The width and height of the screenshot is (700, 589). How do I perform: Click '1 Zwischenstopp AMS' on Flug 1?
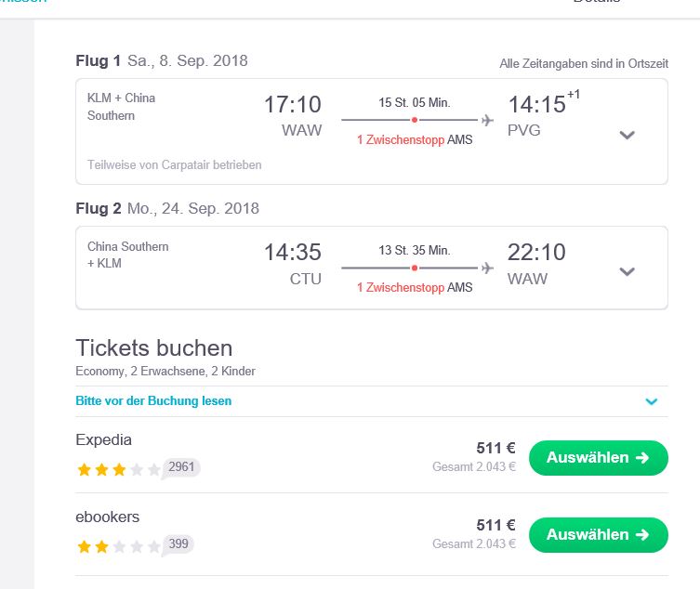415,139
